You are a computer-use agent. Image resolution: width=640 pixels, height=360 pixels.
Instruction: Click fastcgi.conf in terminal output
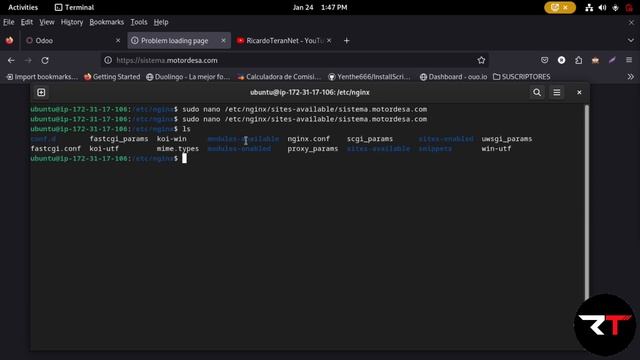coord(56,149)
